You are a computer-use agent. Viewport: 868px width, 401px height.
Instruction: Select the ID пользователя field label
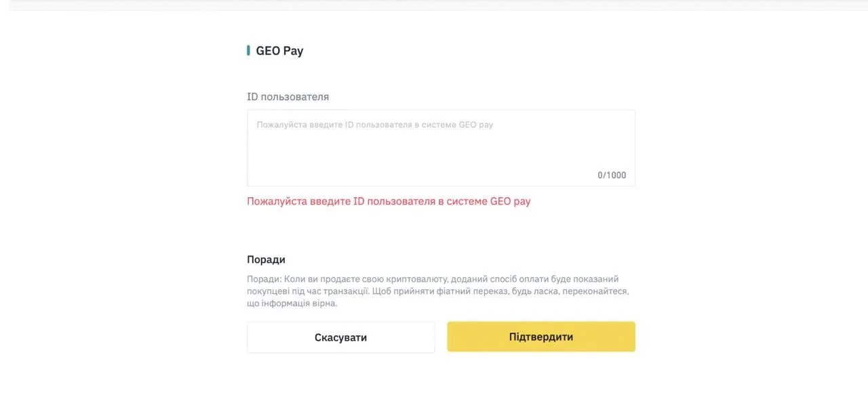click(x=288, y=97)
